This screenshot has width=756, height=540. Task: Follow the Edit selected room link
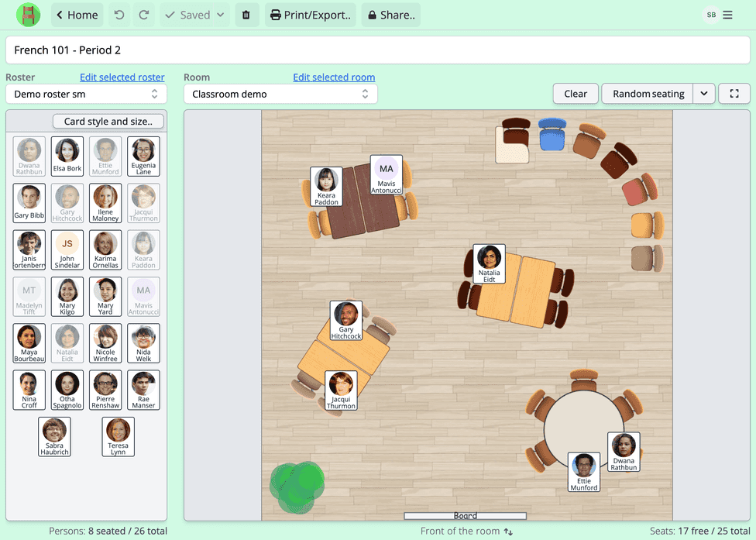pyautogui.click(x=334, y=77)
